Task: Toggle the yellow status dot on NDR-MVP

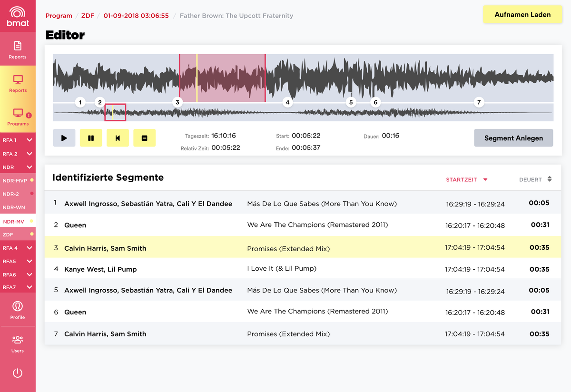Action: 32,180
